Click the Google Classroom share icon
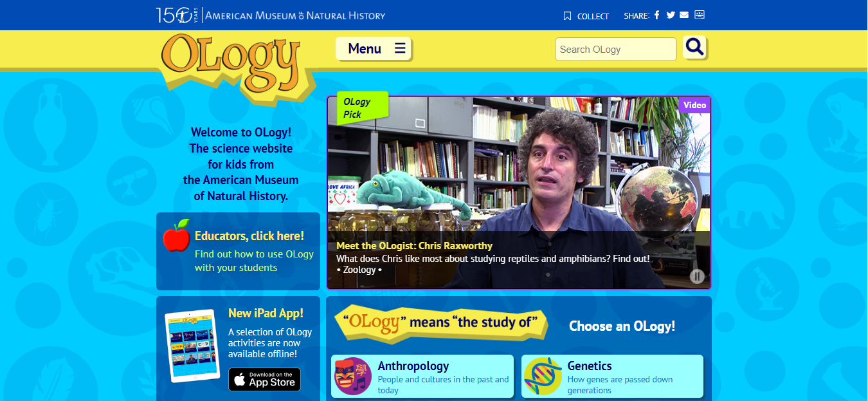 coord(700,15)
